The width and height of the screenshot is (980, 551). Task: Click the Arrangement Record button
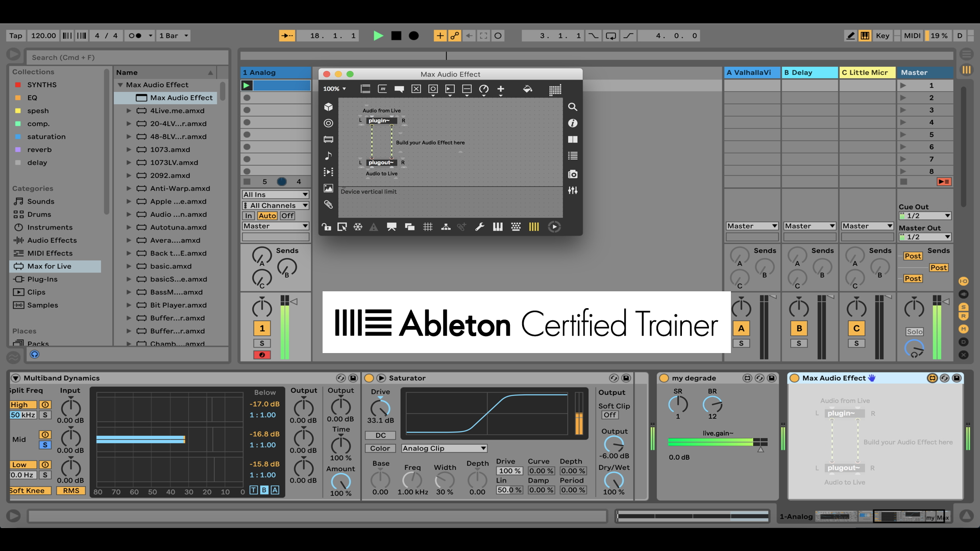point(414,36)
